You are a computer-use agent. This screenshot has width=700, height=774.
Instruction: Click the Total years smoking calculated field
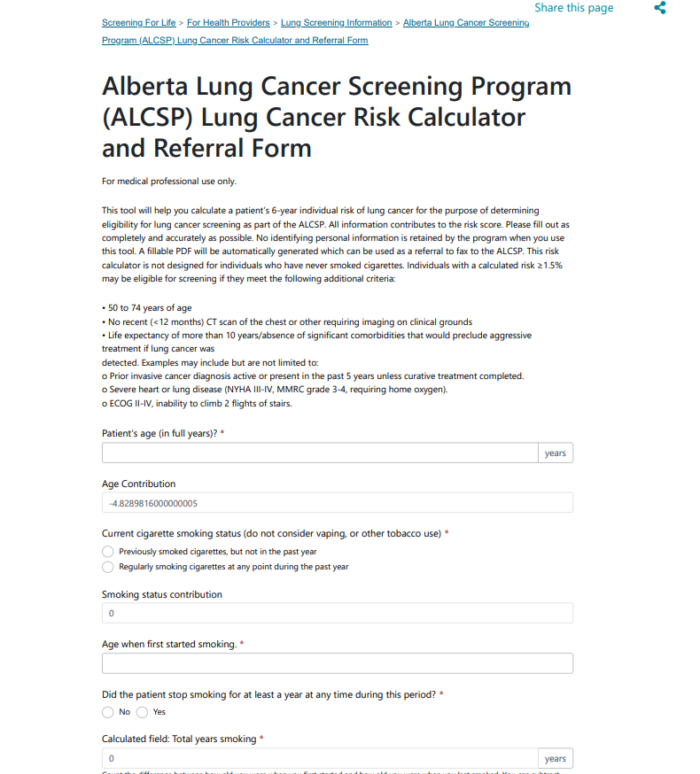click(x=320, y=759)
